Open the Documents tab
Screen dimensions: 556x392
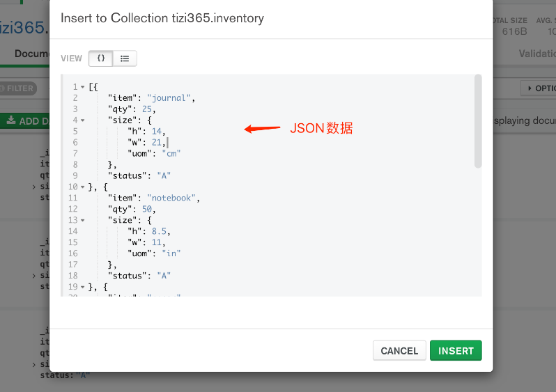31,54
